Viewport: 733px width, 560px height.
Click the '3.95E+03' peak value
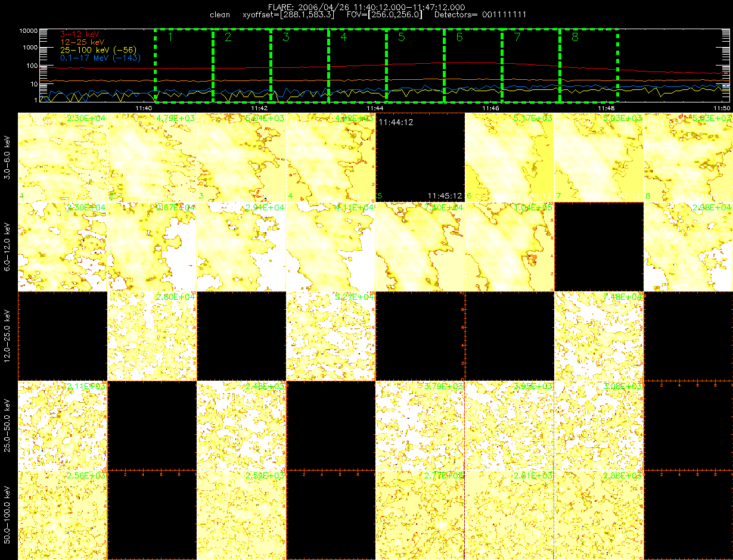click(x=533, y=386)
